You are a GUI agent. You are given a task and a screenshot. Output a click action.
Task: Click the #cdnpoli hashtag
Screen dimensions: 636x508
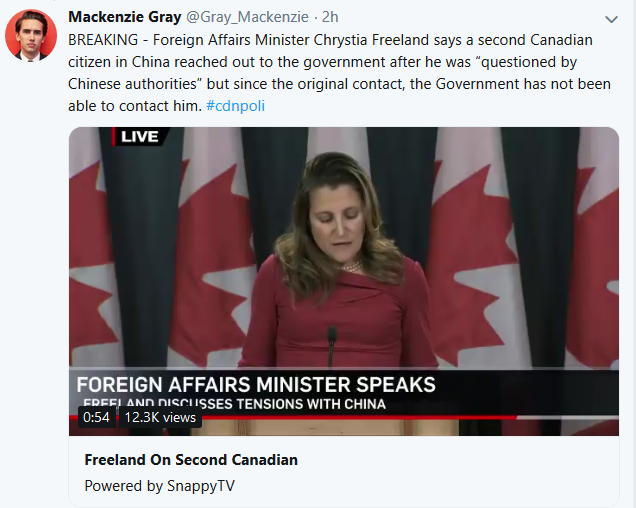[x=235, y=105]
